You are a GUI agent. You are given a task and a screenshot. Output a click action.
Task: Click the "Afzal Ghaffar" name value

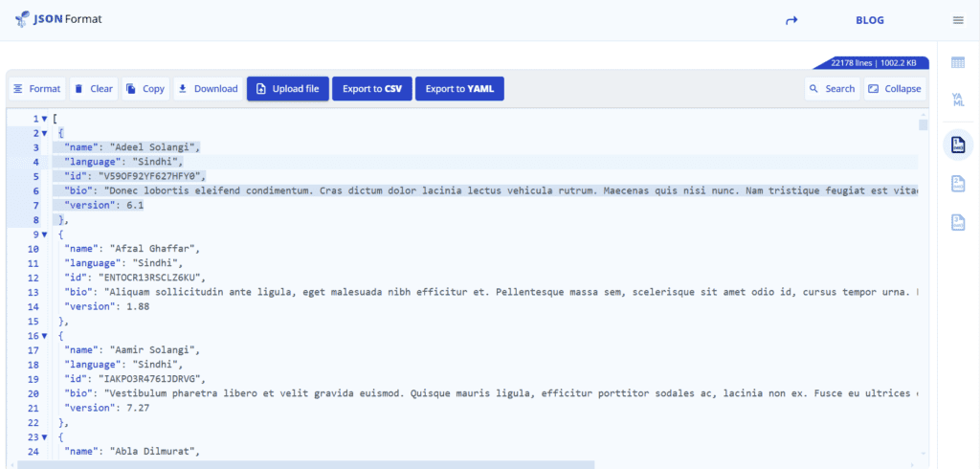click(x=152, y=248)
